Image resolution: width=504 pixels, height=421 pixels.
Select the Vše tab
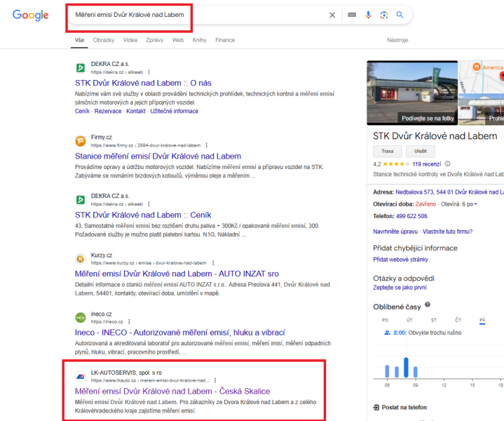[79, 40]
